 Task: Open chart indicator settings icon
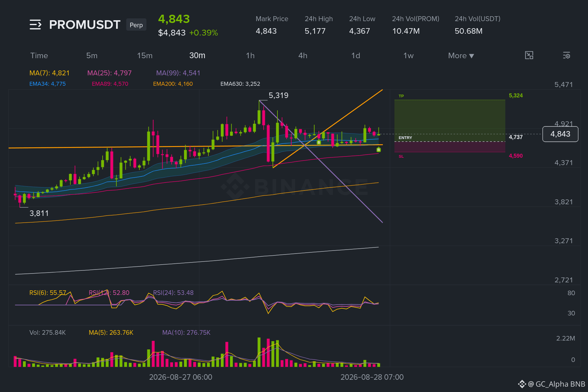pos(567,55)
